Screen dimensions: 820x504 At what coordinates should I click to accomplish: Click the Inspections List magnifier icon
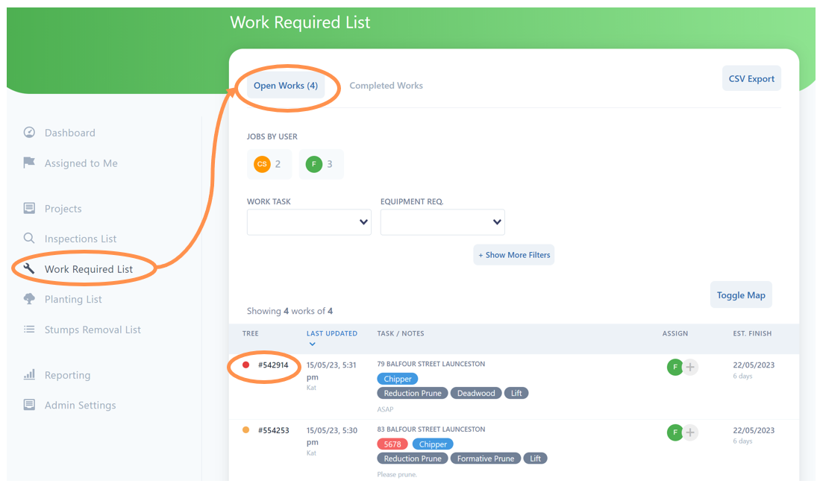tap(29, 239)
